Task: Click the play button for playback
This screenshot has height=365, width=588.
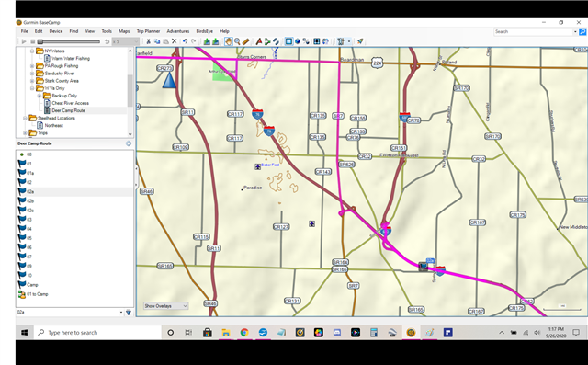Action: coord(24,41)
